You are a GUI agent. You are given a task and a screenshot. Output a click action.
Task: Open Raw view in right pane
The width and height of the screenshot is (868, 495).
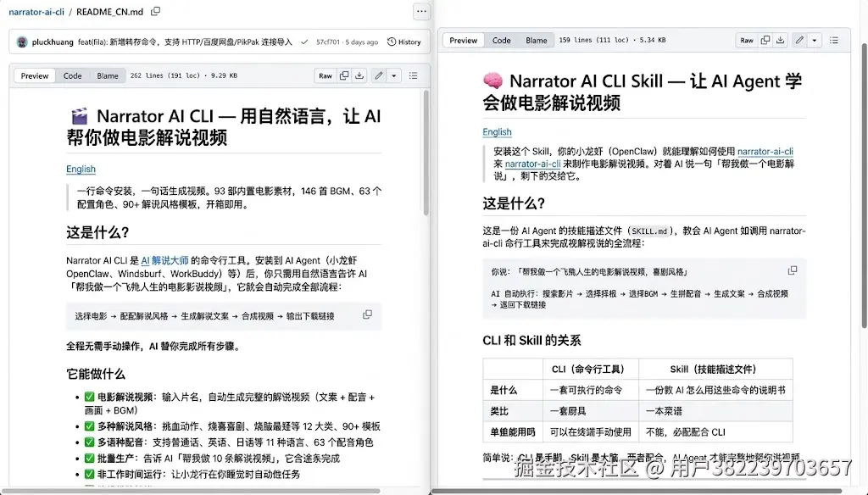[747, 41]
